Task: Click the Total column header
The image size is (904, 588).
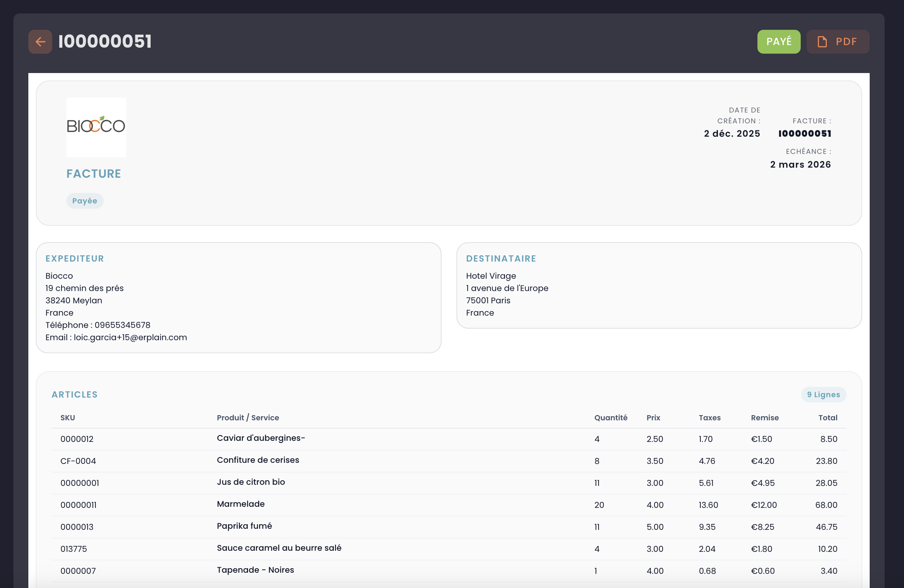Action: click(x=827, y=418)
